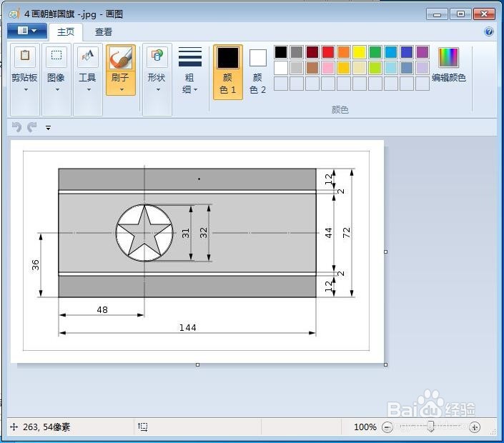
Task: Click the canvas bottom-edge resize handle
Action: 198,364
